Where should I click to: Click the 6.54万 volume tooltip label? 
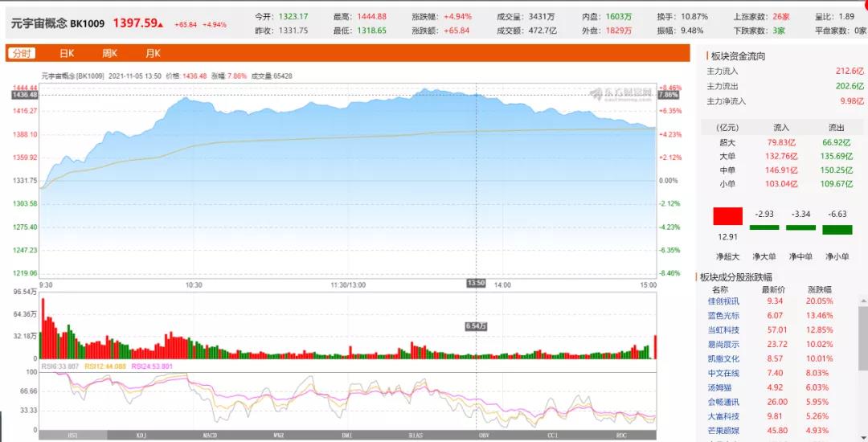coord(476,326)
